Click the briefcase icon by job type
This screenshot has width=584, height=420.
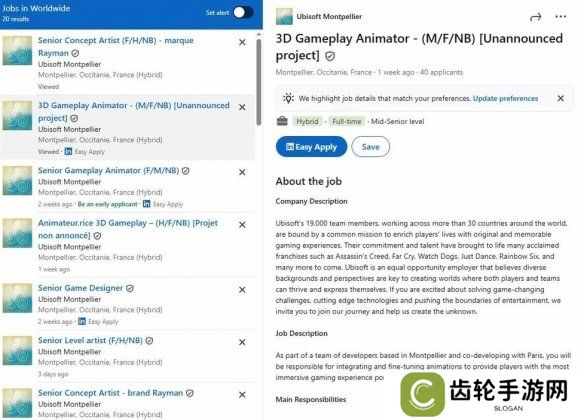click(x=282, y=121)
